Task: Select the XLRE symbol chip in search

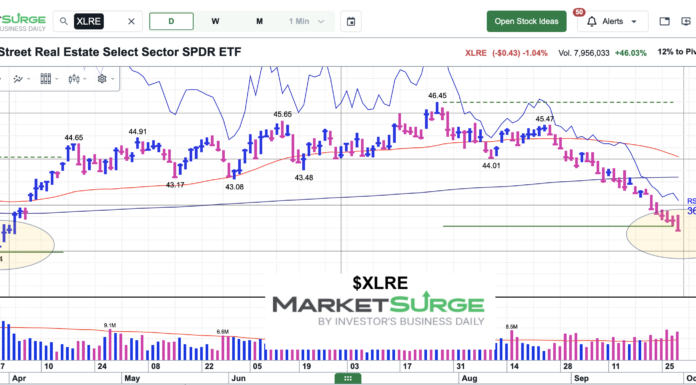Action: (x=89, y=21)
